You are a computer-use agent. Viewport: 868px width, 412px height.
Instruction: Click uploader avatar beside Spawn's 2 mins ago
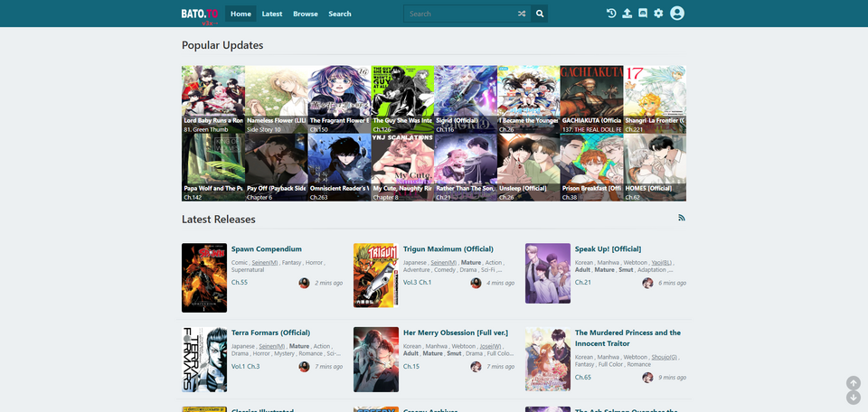click(304, 283)
